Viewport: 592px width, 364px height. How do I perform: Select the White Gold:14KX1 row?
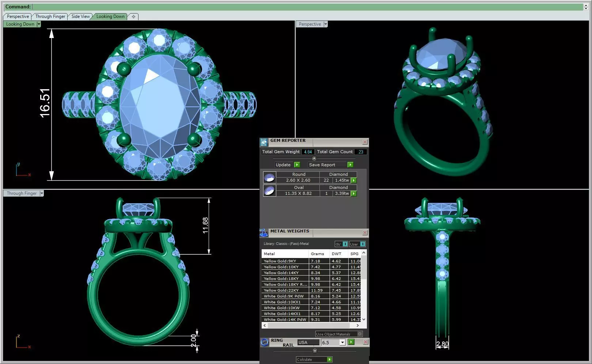311,314
